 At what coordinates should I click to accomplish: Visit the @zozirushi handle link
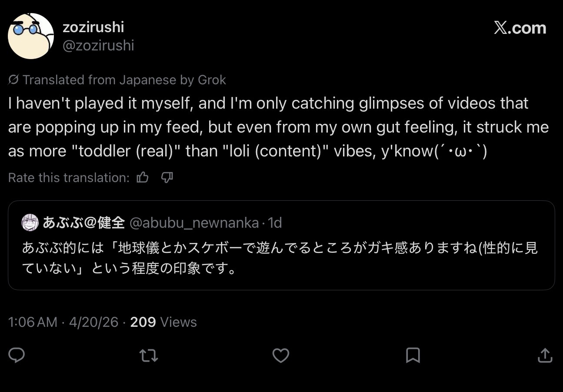point(98,46)
